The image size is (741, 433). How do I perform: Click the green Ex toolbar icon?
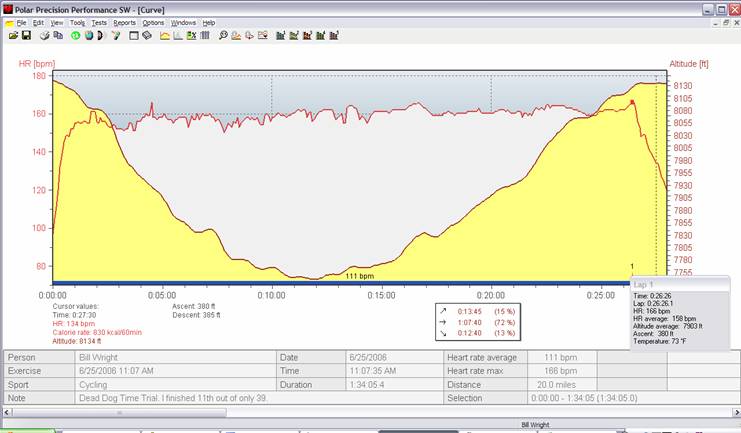tap(191, 35)
